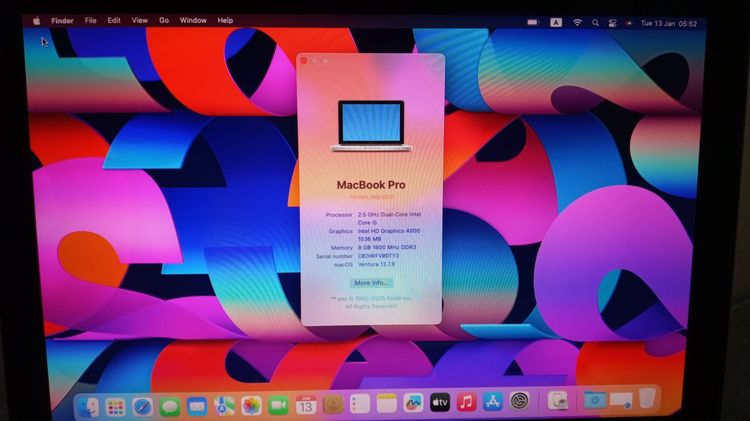
Task: Click the 8 GB 1600 MHz DDR3 value
Action: coord(387,247)
